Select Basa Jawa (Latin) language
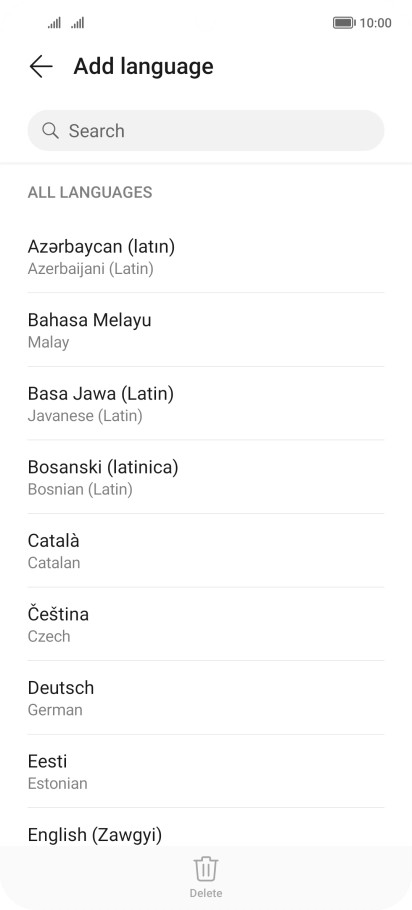The width and height of the screenshot is (412, 910). [x=205, y=403]
